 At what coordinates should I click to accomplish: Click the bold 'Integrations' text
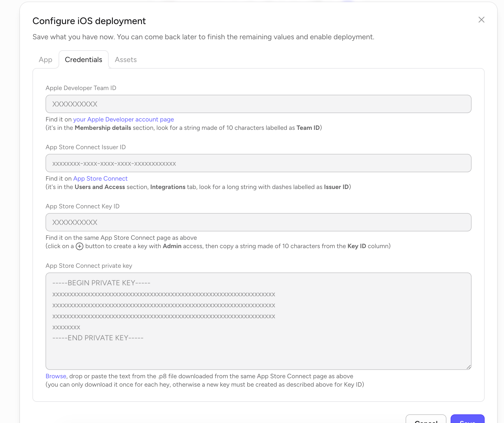[x=168, y=187]
